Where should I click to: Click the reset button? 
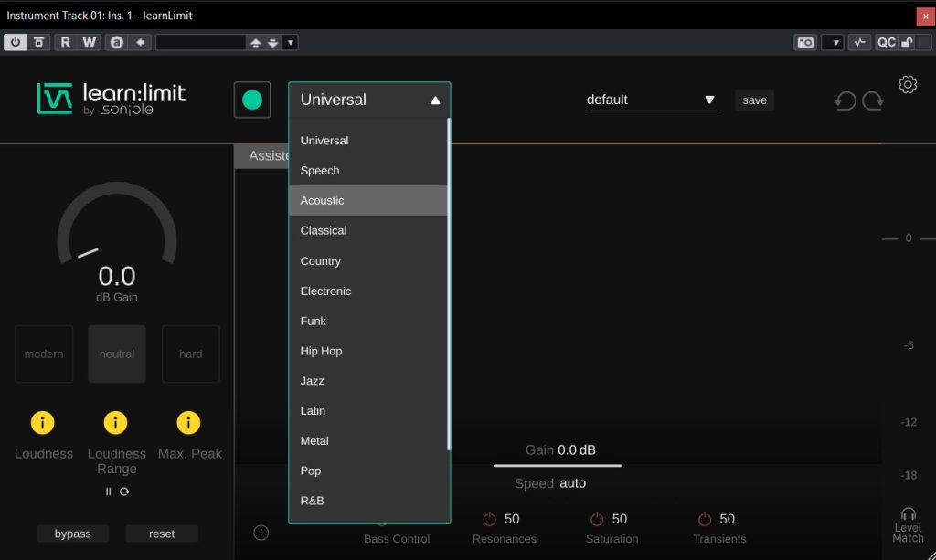coord(162,534)
